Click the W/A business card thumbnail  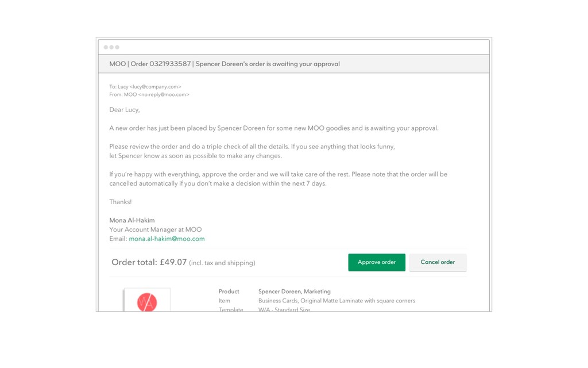click(147, 300)
